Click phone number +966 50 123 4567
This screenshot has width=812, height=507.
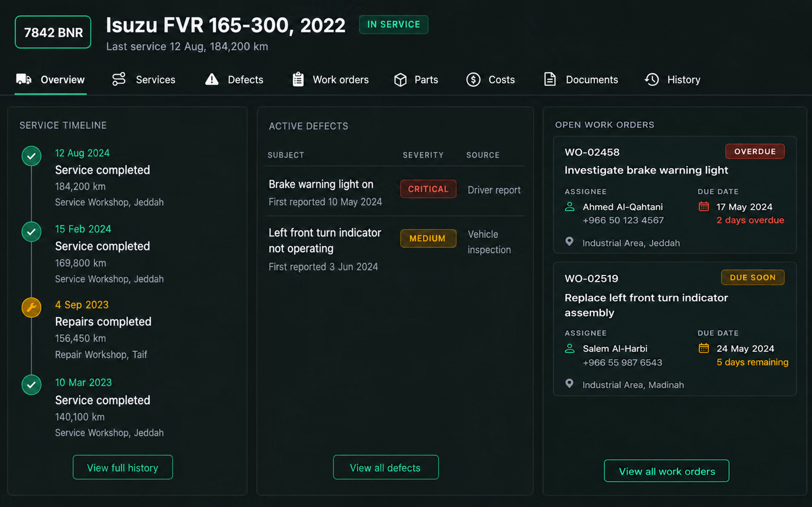[x=623, y=220]
